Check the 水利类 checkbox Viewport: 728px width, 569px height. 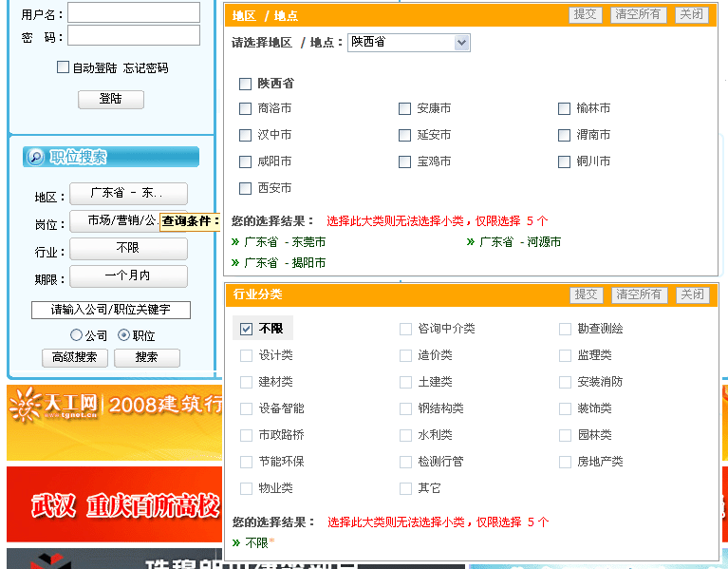(405, 435)
